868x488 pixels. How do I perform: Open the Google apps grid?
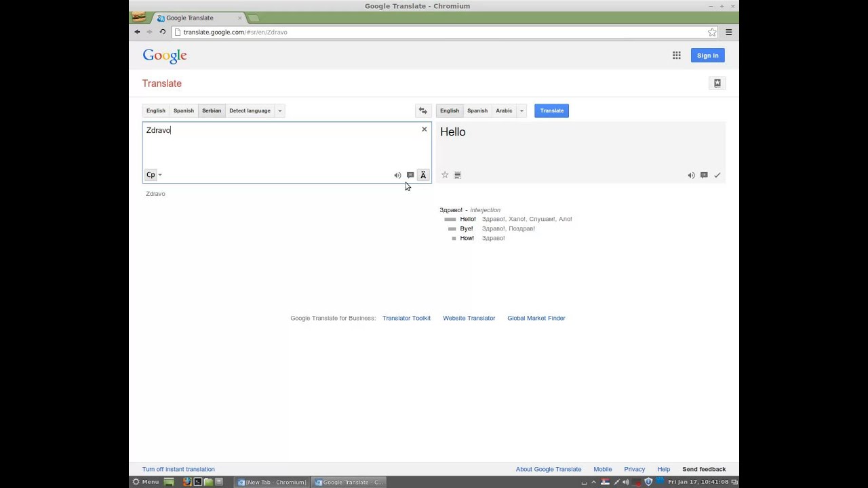(x=677, y=56)
